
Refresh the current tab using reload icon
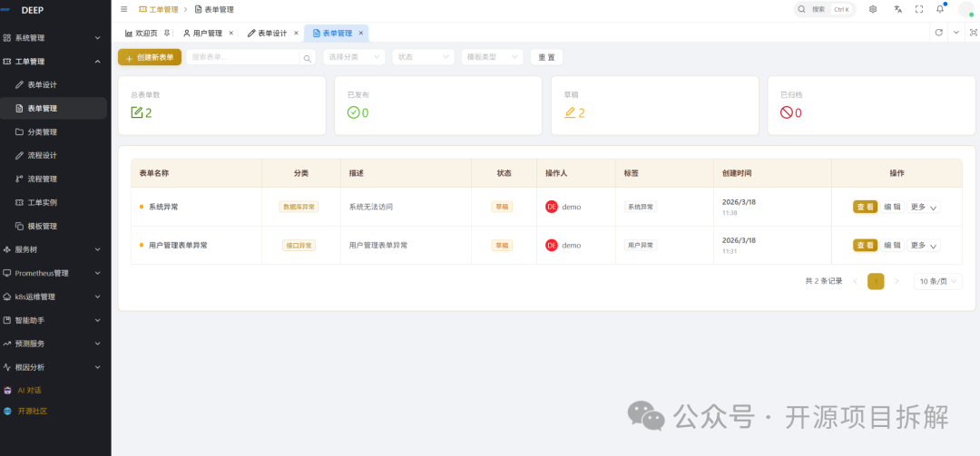tap(939, 33)
